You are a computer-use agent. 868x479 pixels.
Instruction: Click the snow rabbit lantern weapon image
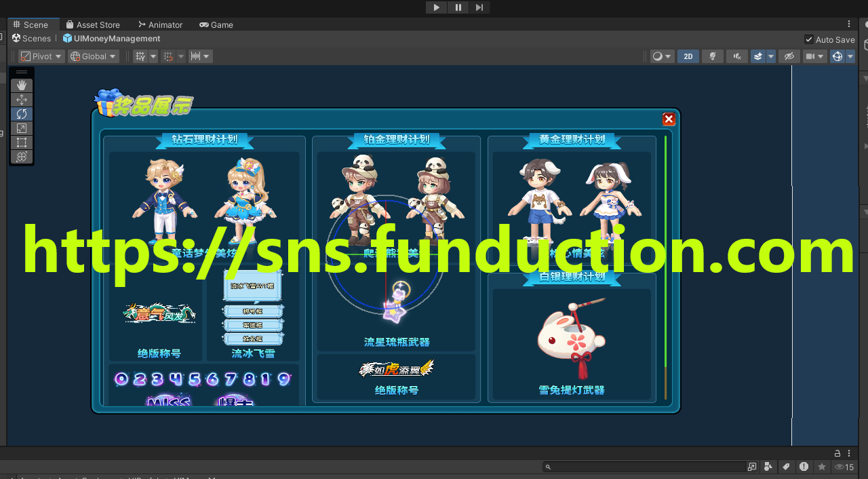pos(571,337)
